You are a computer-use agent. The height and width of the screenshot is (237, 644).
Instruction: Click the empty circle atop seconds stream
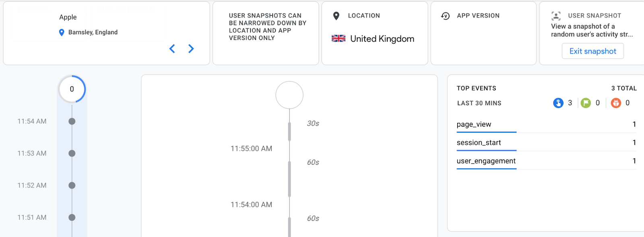[x=289, y=95]
